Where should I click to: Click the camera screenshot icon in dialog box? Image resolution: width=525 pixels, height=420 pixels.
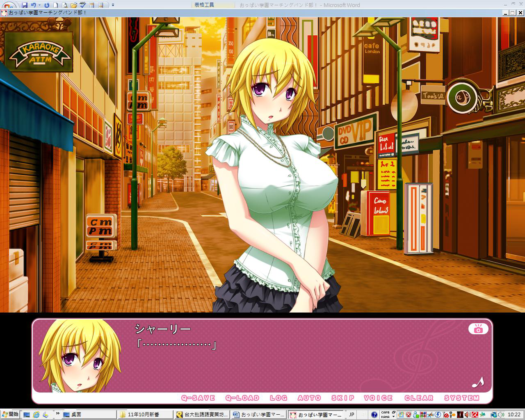point(478,329)
